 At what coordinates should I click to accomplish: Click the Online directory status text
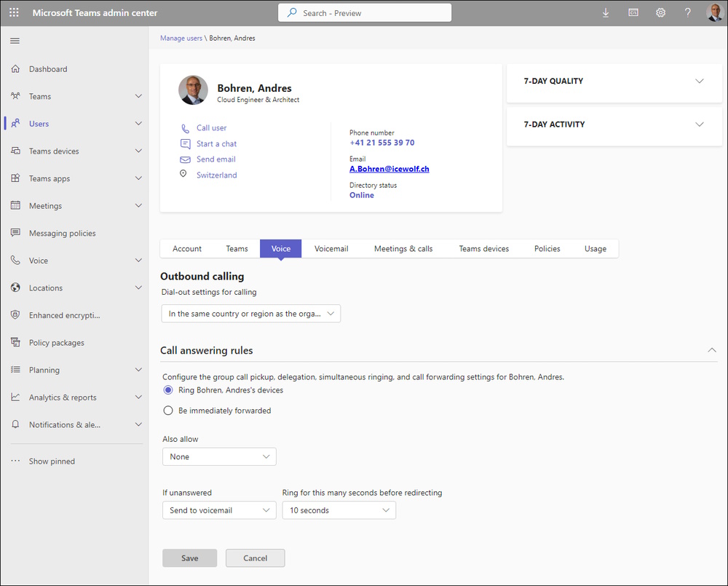[x=362, y=195]
